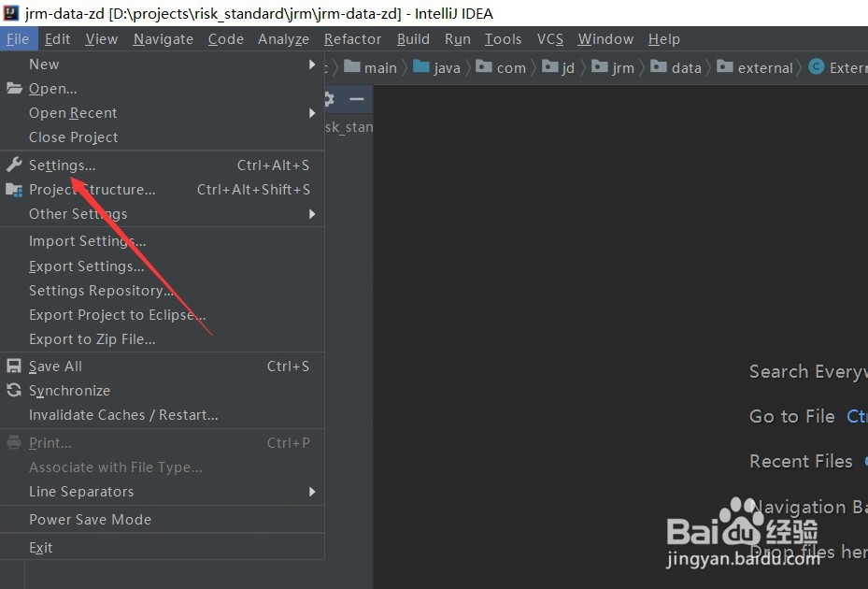Viewport: 868px width, 589px height.
Task: Open the Refactor menu
Action: tap(352, 39)
